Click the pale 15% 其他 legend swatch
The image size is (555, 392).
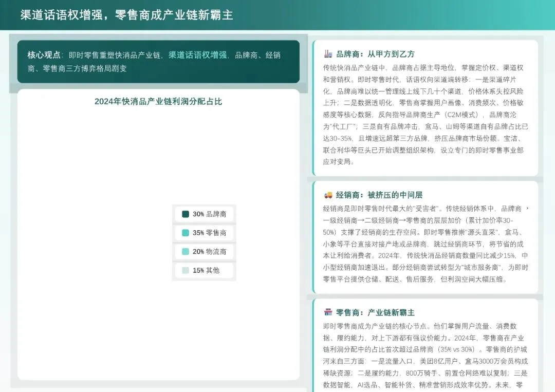click(186, 270)
